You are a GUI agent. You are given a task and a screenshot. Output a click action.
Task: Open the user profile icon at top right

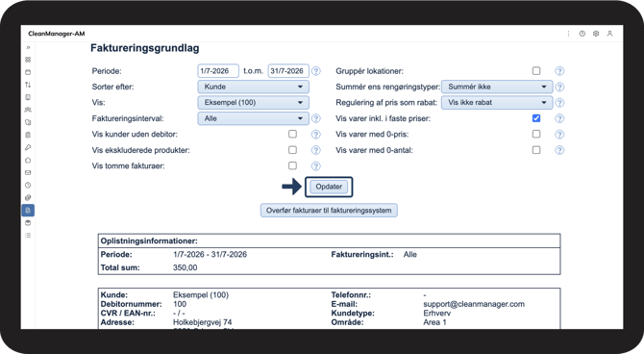(610, 34)
